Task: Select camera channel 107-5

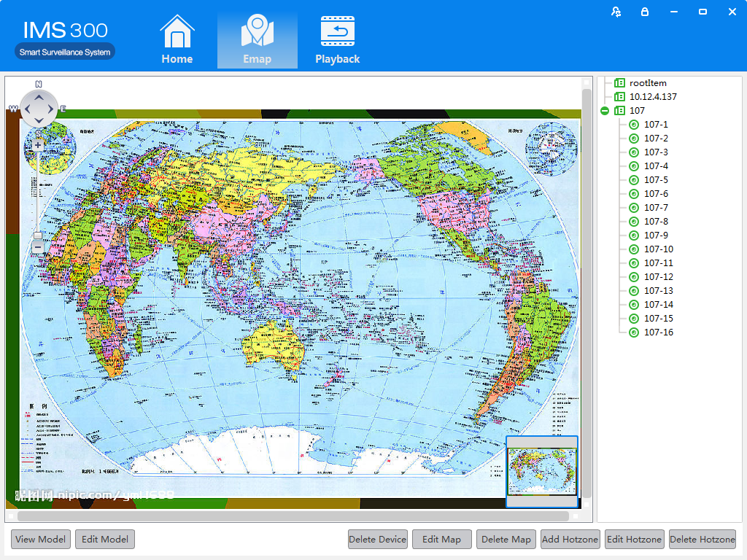Action: 655,180
